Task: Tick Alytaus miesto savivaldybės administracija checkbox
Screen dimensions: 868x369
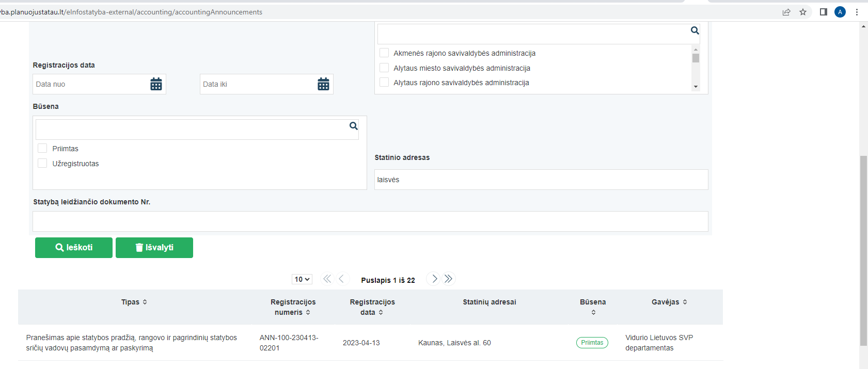Action: (x=384, y=68)
